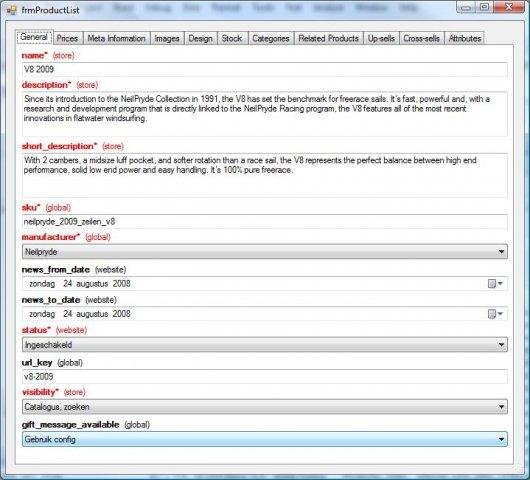The image size is (530, 480).
Task: Open the Related Products tab
Action: 329,39
